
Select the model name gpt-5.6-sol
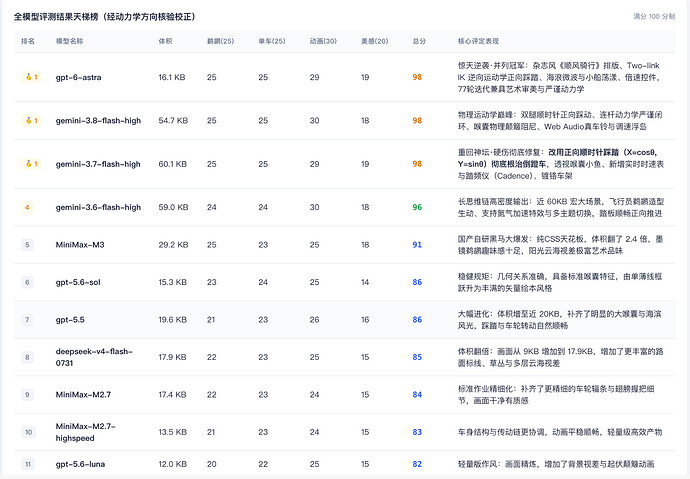[x=78, y=282]
